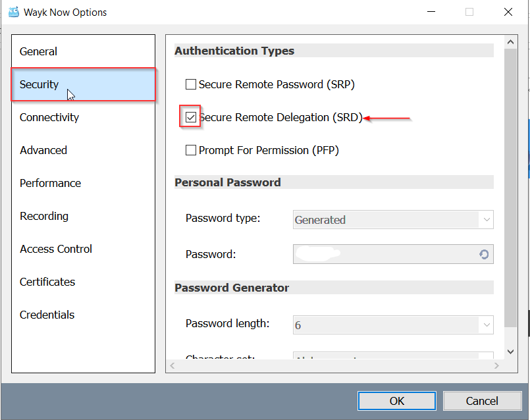Close the Wayk Now Options window
Image resolution: width=530 pixels, height=420 pixels.
coord(508,12)
